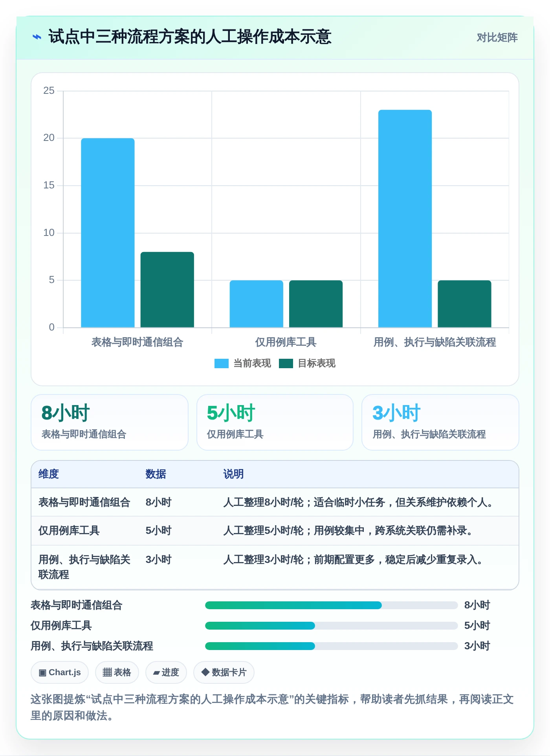The height and width of the screenshot is (756, 550).
Task: Click the 表格 tag chip
Action: coord(117,672)
